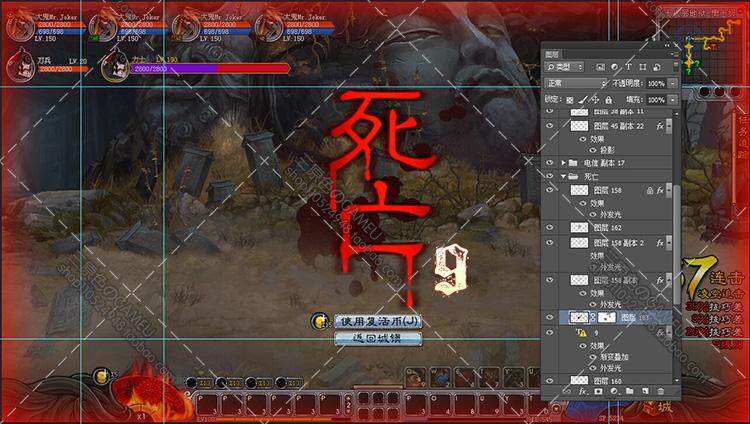Click the boss portrait beside the purple health bar
Viewport: 750px width, 424px height.
[115, 66]
